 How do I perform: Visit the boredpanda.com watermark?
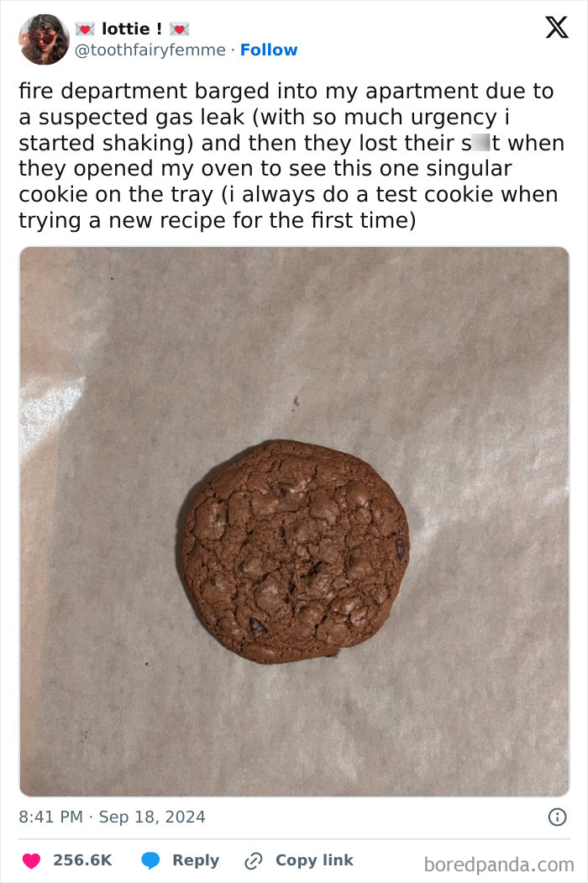click(x=499, y=865)
